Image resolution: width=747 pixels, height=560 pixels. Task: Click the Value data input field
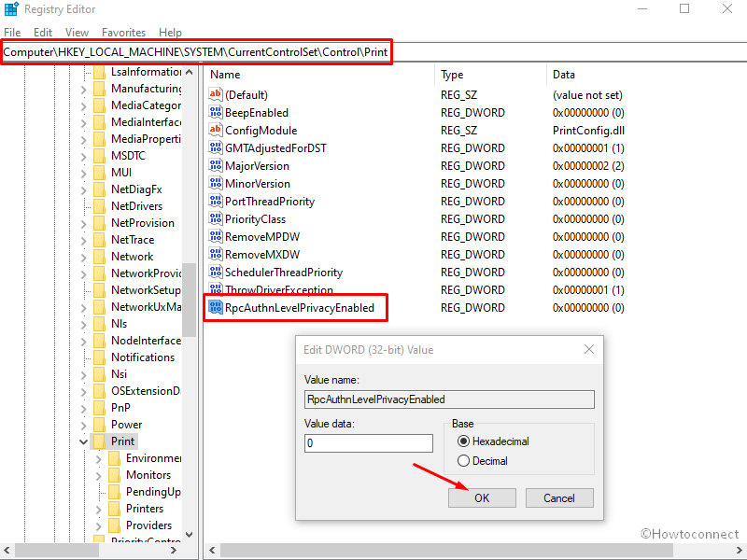368,442
